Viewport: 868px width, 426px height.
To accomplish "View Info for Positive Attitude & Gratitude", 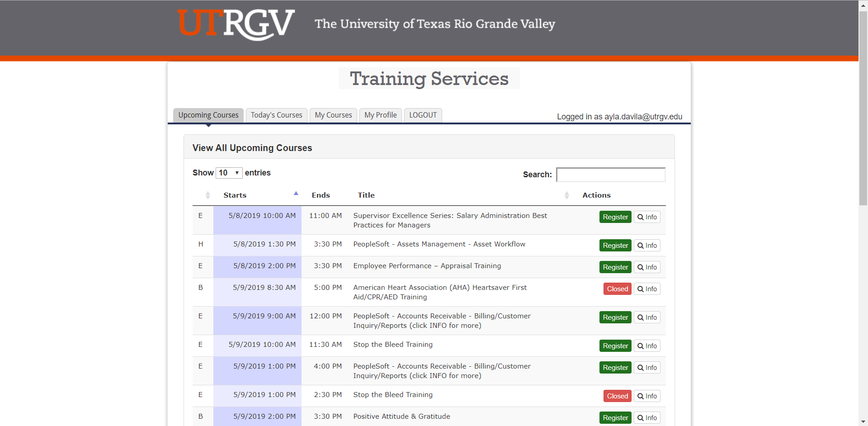I will (x=646, y=418).
